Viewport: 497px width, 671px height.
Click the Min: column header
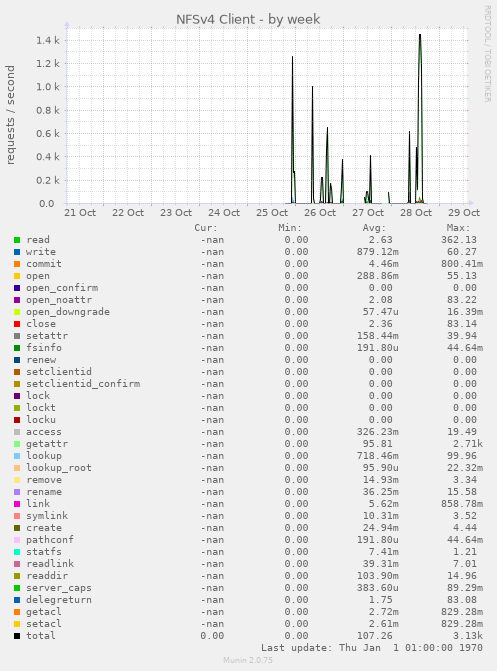[290, 228]
